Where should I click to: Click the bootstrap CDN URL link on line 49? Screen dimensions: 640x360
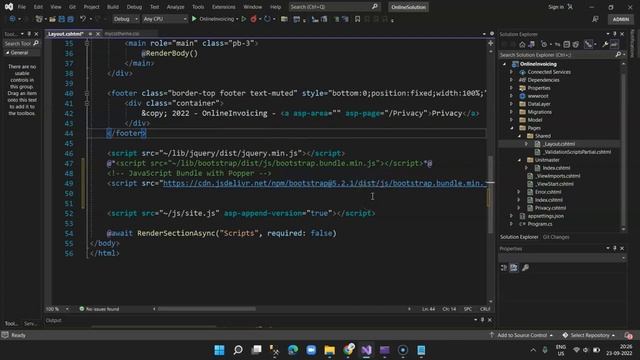(325, 183)
